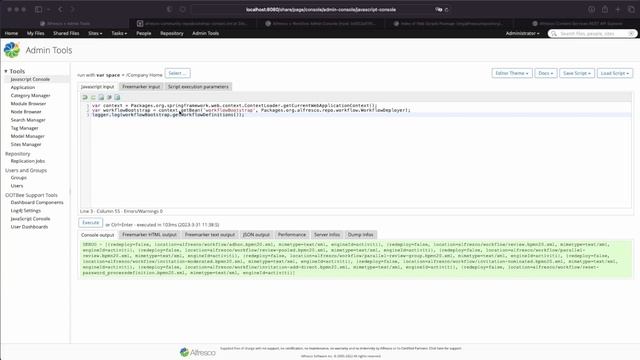
Task: Click inside the JavaScript code editor area
Action: pos(356,155)
